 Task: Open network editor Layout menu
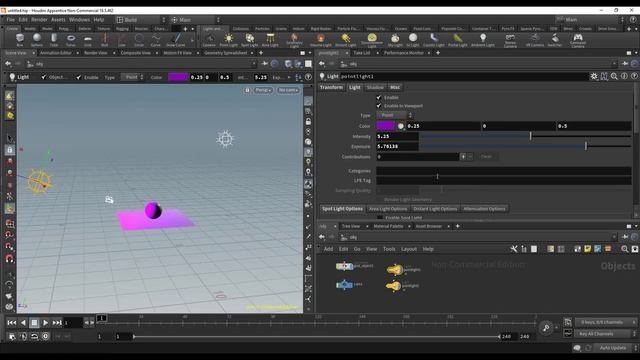409,249
